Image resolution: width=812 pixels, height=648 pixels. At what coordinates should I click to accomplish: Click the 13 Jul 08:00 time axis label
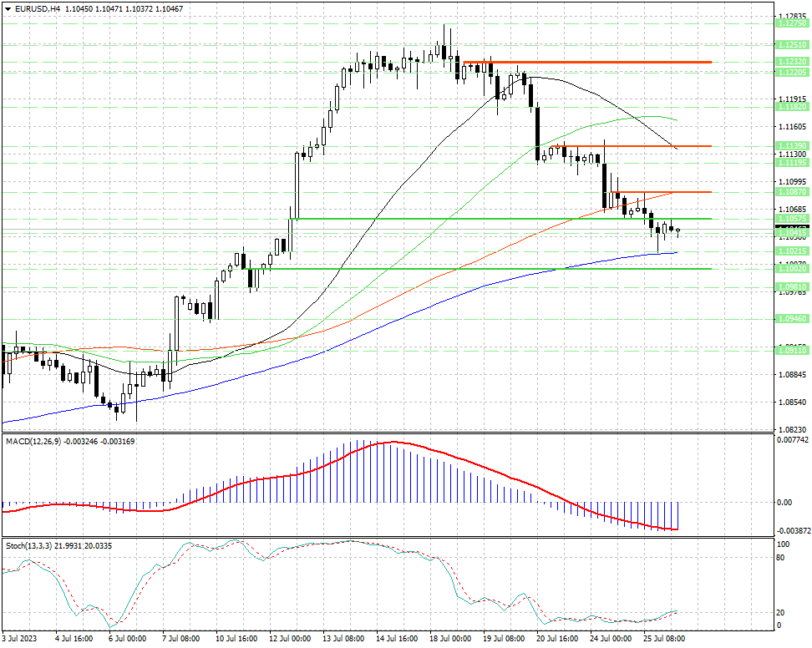(x=343, y=638)
